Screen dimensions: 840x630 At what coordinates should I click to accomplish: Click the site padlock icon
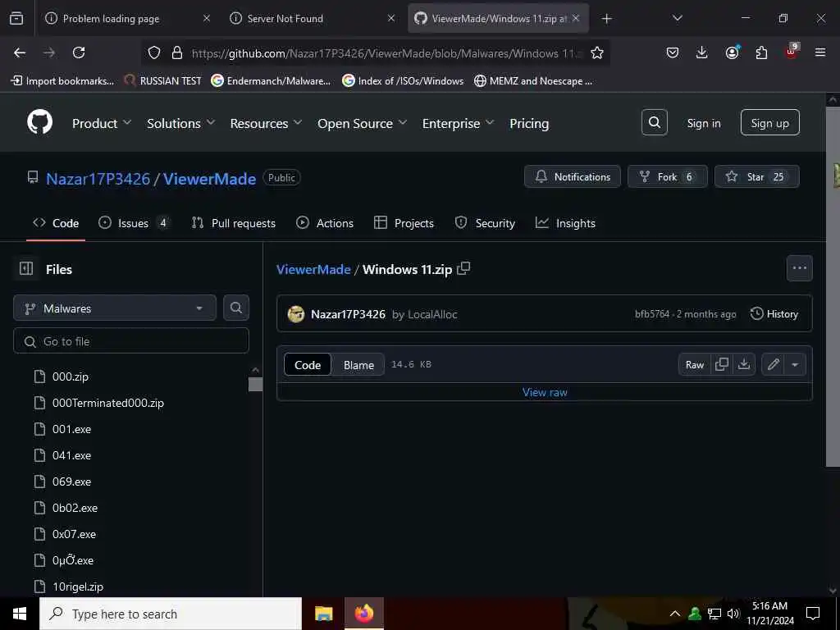click(177, 52)
